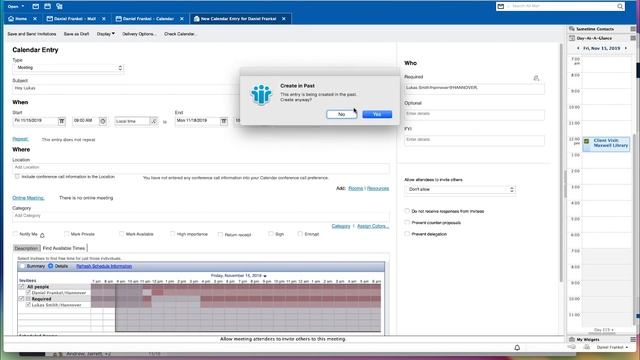Open the contacts shortcut icon in the top bar

point(59,6)
